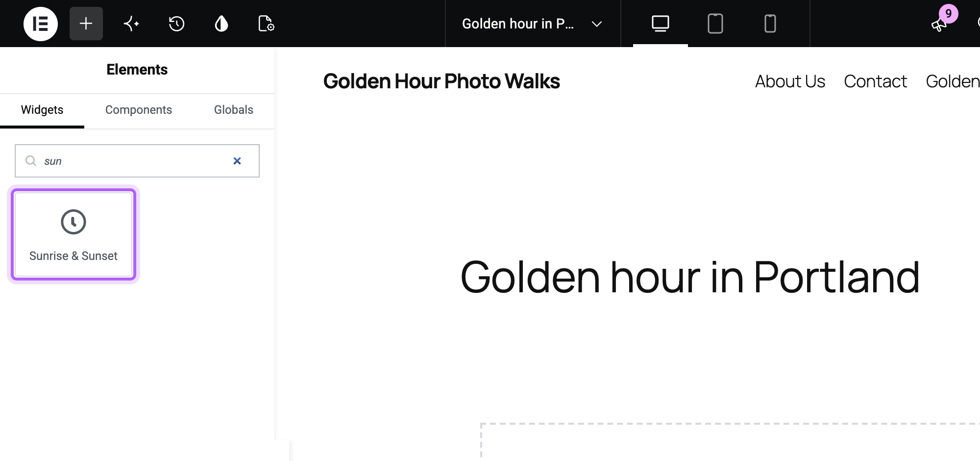
Task: Select the Sunrise & Sunset widget
Action: (x=73, y=234)
